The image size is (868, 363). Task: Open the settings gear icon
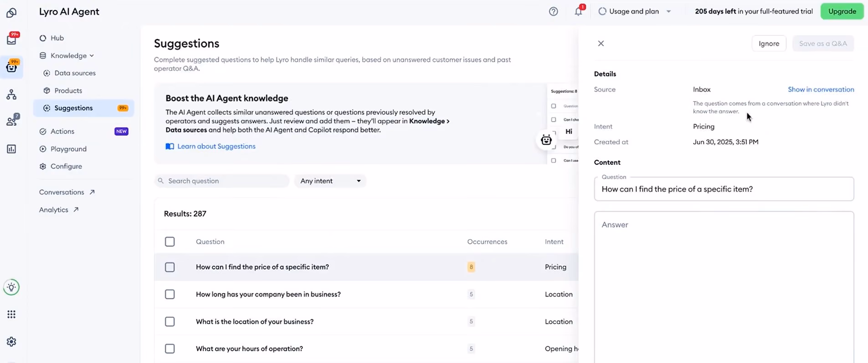11,342
